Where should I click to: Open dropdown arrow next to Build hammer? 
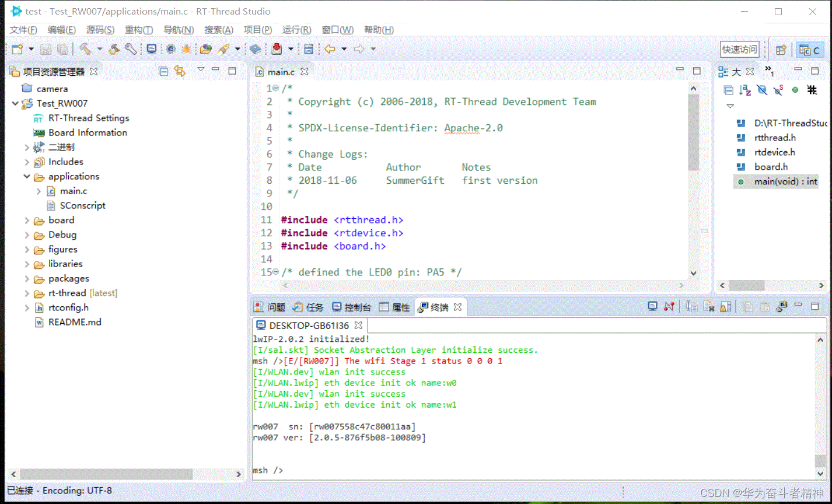[x=99, y=50]
